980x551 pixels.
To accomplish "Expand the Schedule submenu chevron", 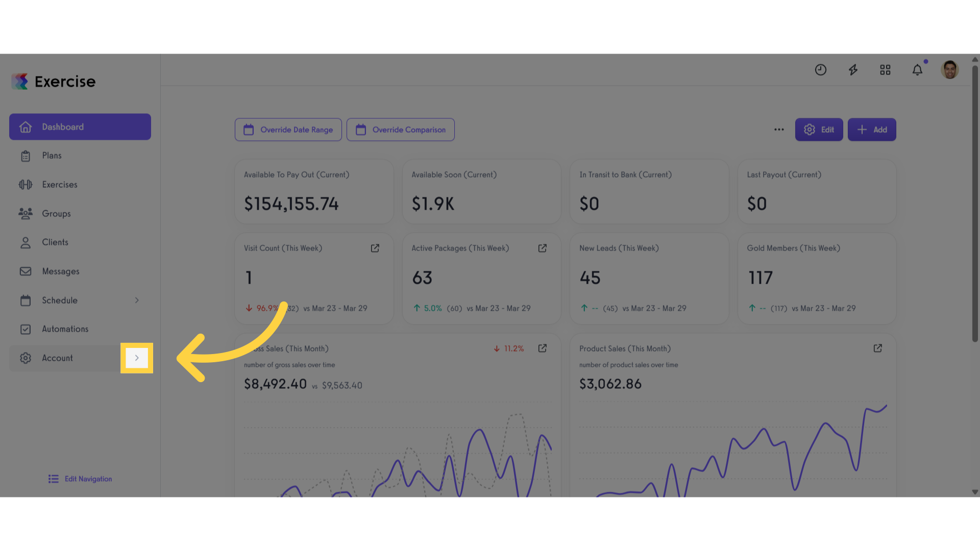I will coord(137,300).
